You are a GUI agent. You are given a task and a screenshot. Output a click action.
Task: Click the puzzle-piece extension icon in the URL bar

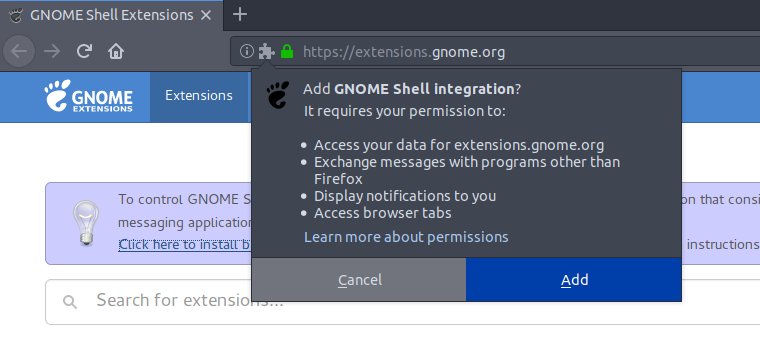pos(266,51)
